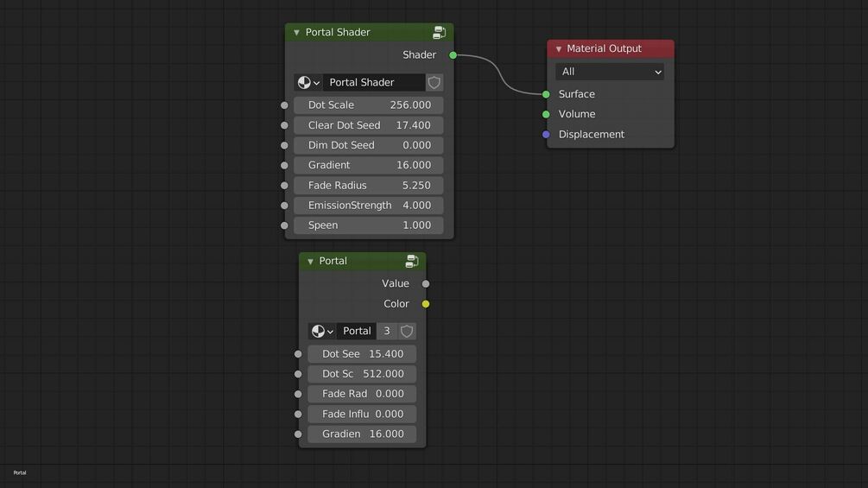Click the Gradien 16.000 field in Portal node
The width and height of the screenshot is (868, 488).
coord(362,434)
